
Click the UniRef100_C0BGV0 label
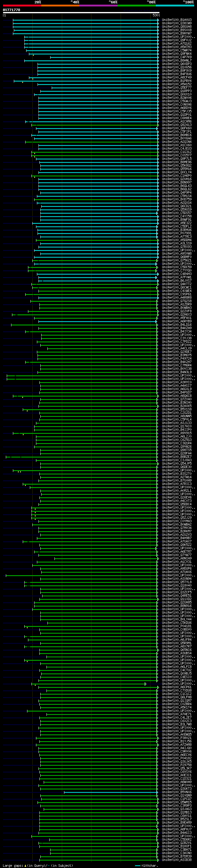coord(177,629)
